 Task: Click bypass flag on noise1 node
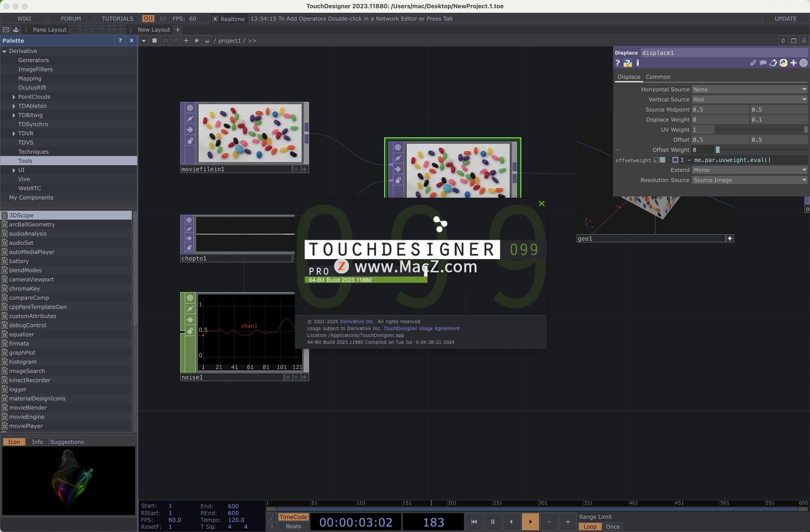[190, 320]
